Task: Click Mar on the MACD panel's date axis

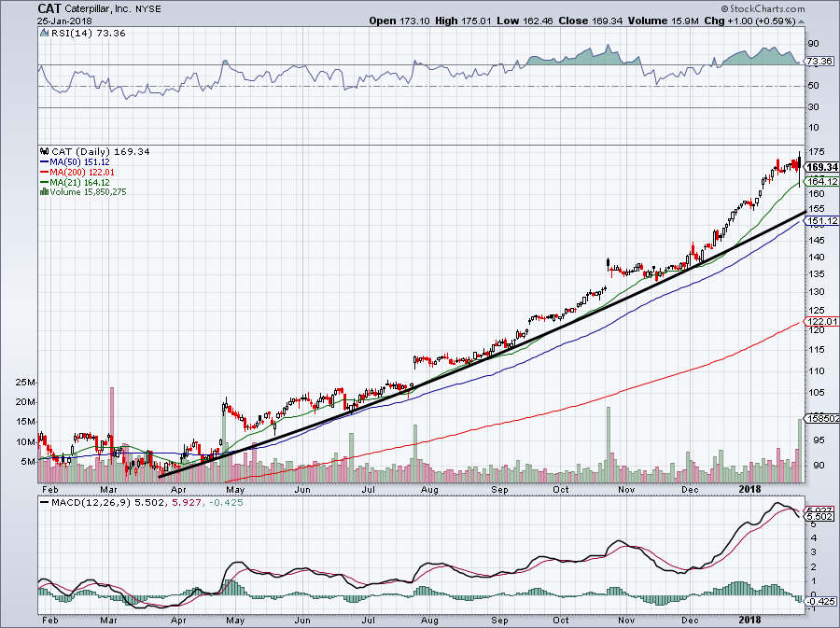Action: (109, 621)
